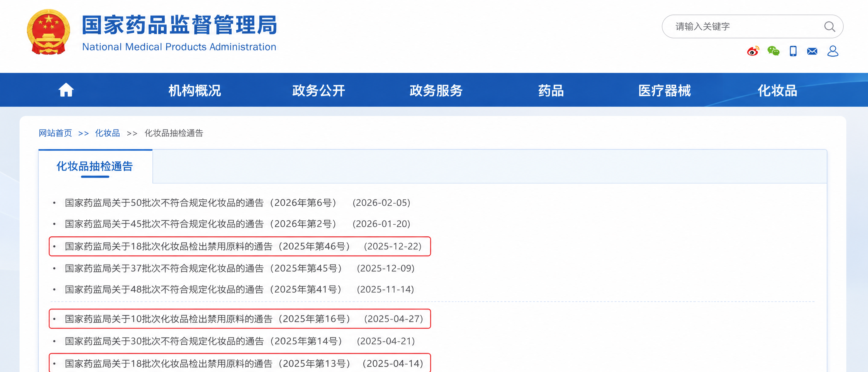Click the date (2025-12-22)
Image resolution: width=868 pixels, height=372 pixels.
[393, 246]
